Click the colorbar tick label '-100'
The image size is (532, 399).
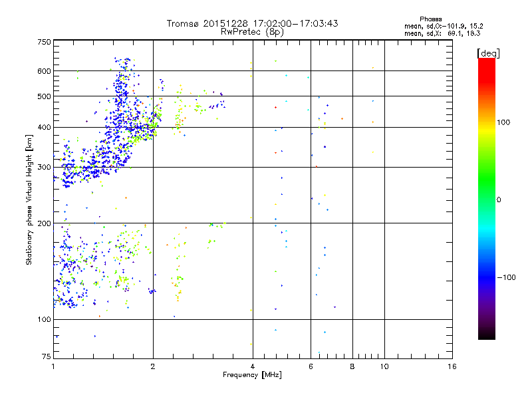tap(506, 277)
